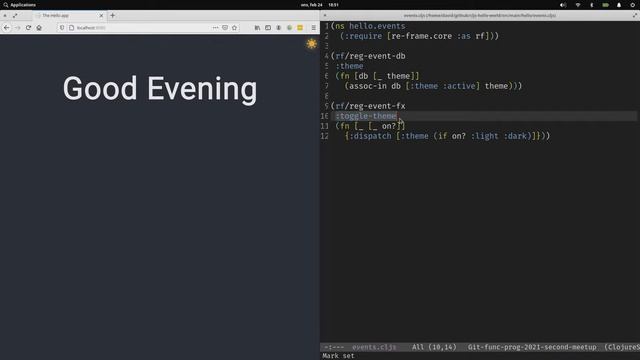Click the tracking protection shield icon
This screenshot has height=360, width=640.
pos(62,28)
